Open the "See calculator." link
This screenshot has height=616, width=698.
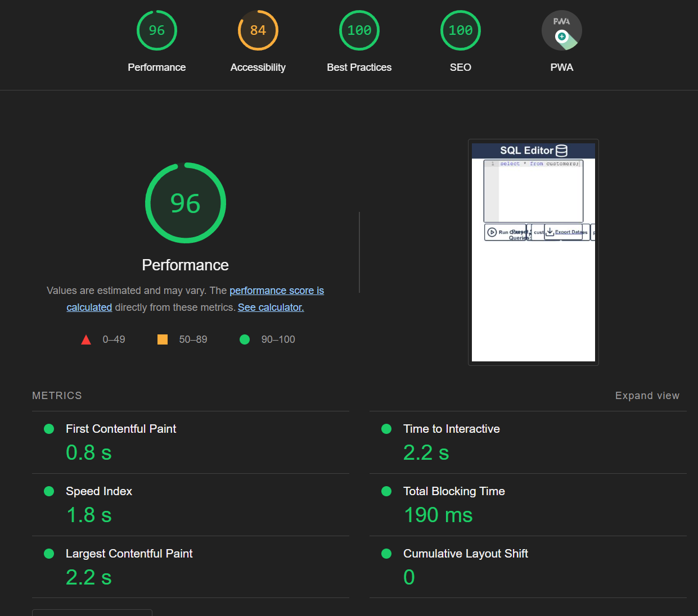coord(271,307)
